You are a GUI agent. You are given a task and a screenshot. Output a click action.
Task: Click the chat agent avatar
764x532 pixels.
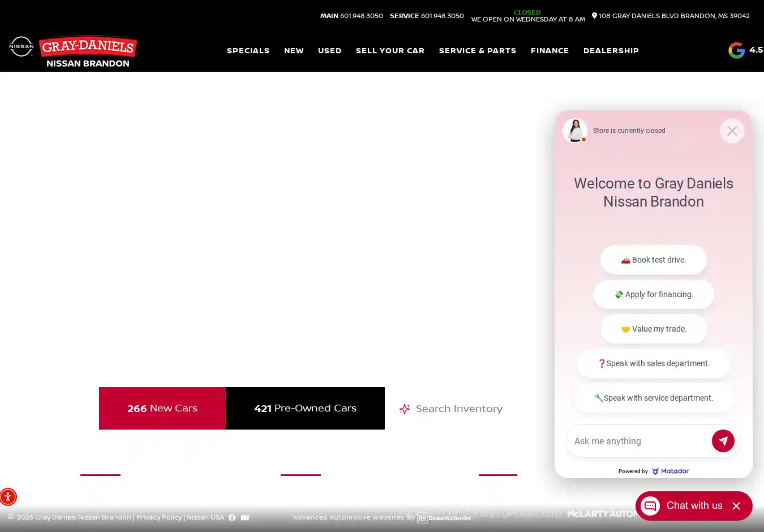click(575, 131)
